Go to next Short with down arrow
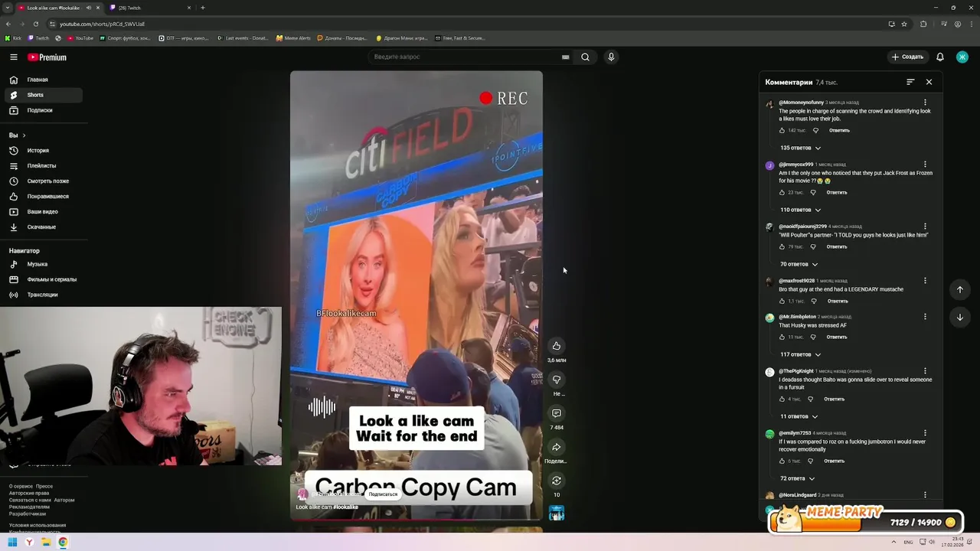This screenshot has height=551, width=980. pyautogui.click(x=960, y=317)
